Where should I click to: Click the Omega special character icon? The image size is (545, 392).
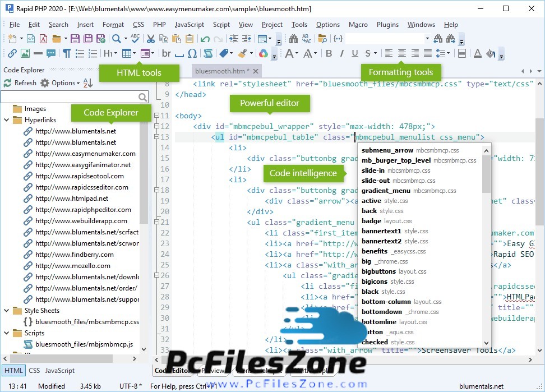coord(192,53)
